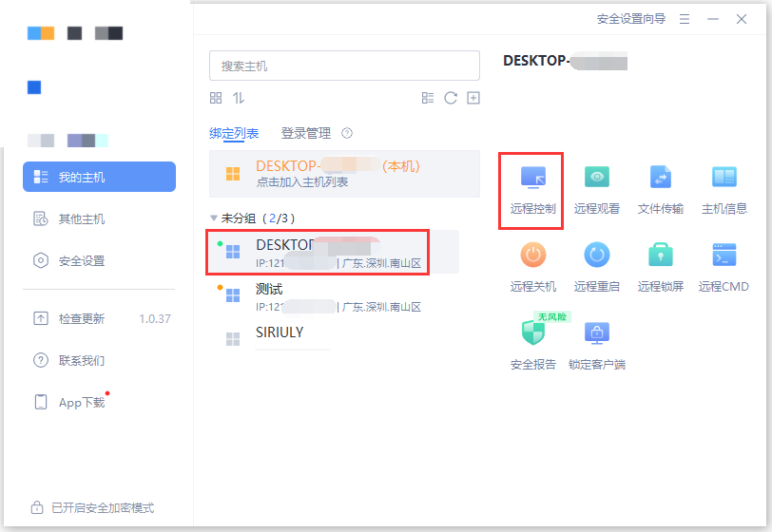Select the SIRIULY host entry

coord(333,337)
